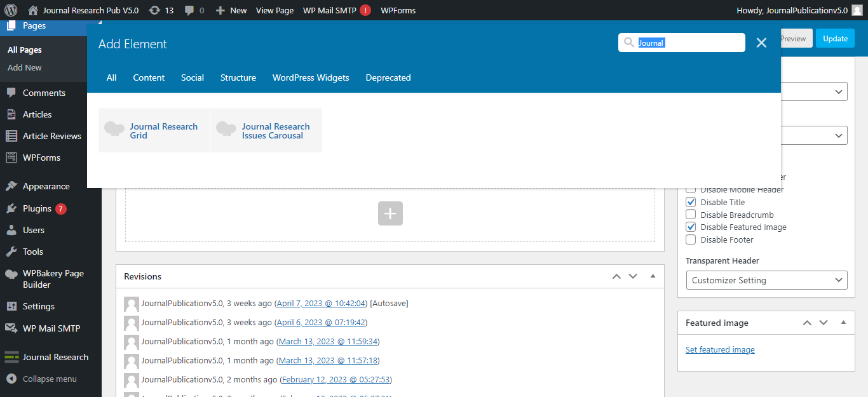
Task: Click the user avatar in admin bar
Action: click(857, 10)
